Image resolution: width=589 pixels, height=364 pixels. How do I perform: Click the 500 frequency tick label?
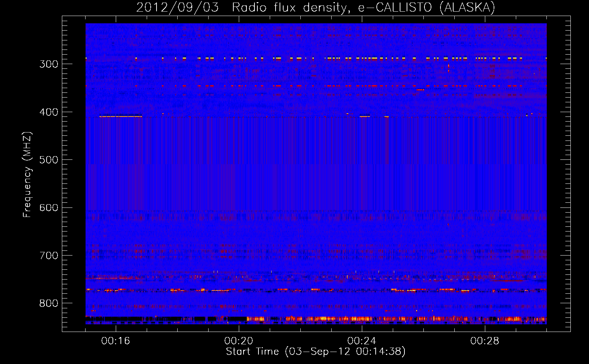pyautogui.click(x=49, y=160)
